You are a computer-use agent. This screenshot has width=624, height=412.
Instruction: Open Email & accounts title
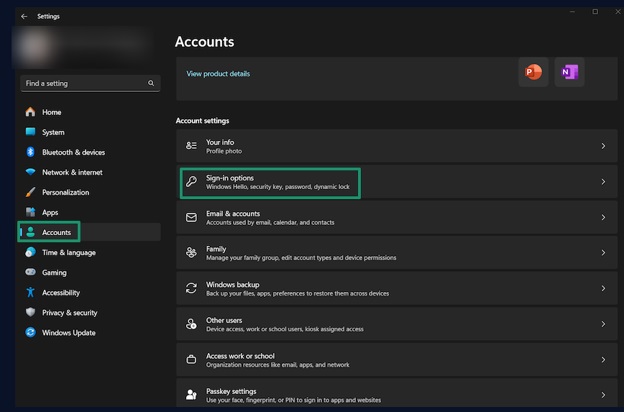point(233,214)
